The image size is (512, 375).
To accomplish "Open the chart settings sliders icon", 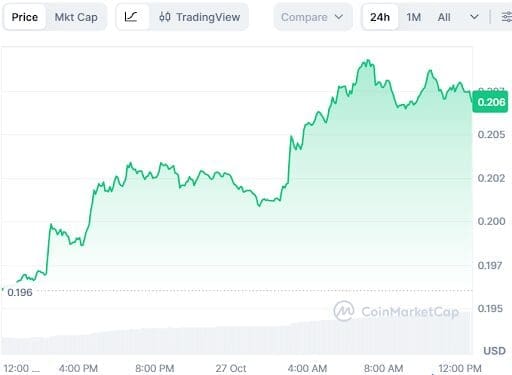I will tap(506, 17).
